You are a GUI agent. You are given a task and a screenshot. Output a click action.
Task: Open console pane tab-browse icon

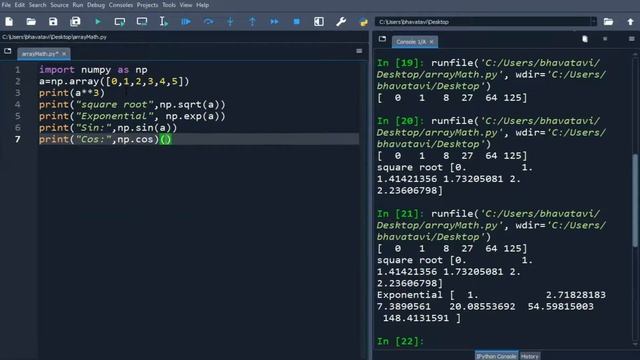(x=382, y=39)
